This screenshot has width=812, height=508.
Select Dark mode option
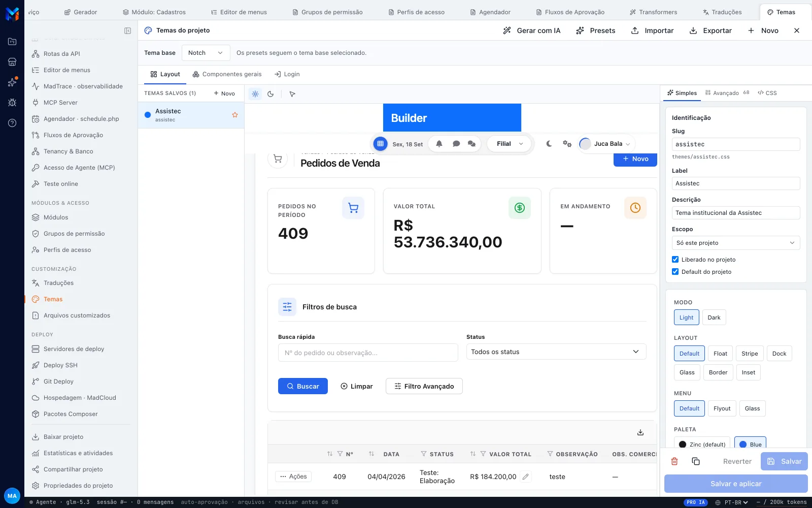(714, 317)
